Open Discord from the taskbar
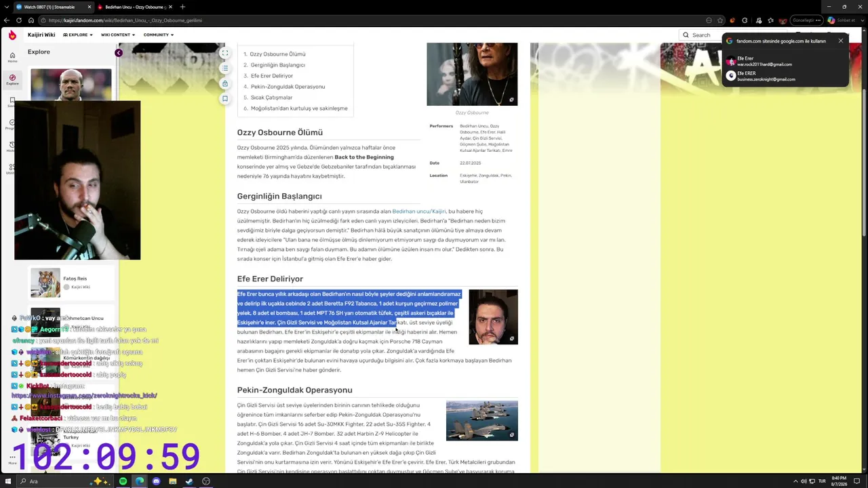The height and width of the screenshot is (488, 868). tap(156, 481)
